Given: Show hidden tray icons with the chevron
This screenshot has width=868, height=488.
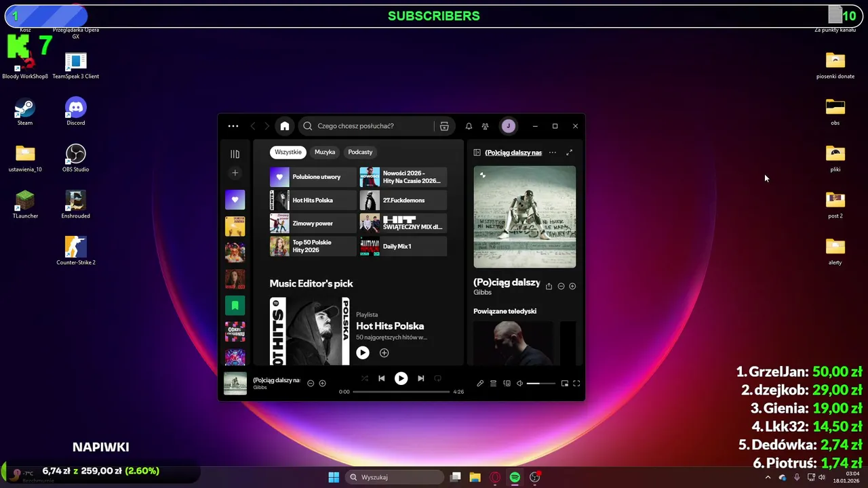Looking at the screenshot, I should 768,477.
